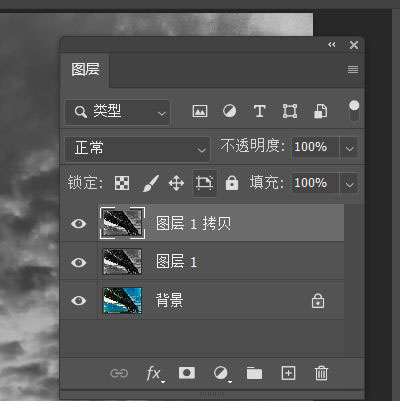Open the layers panel menu
The image size is (400, 401).
353,69
